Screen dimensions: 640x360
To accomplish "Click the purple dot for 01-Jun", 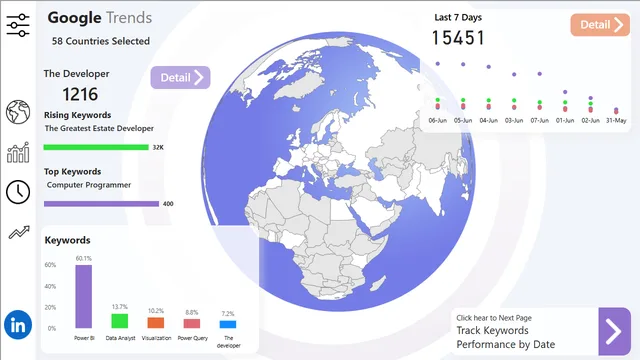I will [565, 92].
